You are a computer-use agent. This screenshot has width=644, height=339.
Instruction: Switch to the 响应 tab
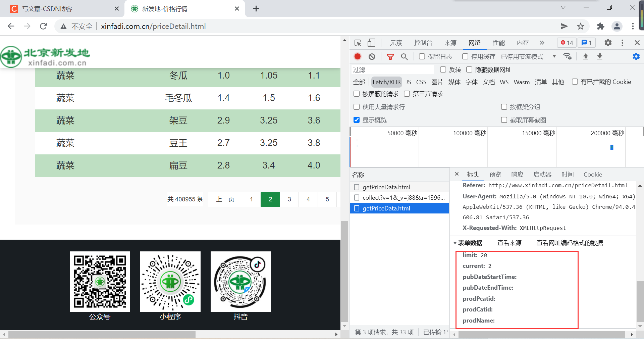coord(517,174)
